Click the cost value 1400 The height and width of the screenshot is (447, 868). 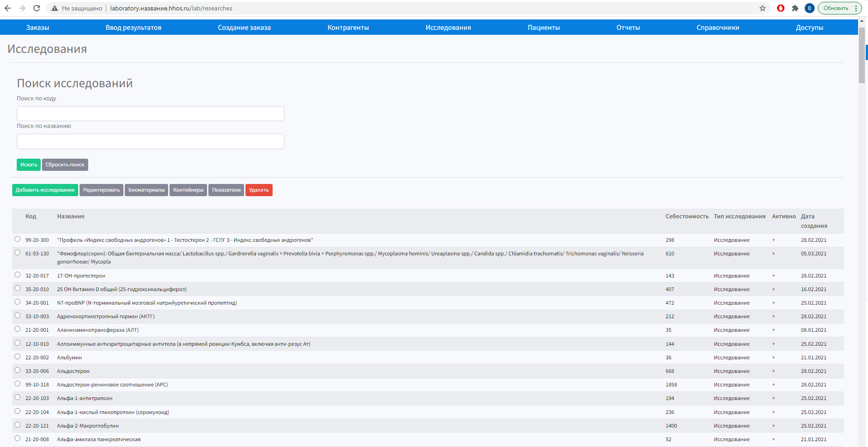pyautogui.click(x=671, y=426)
